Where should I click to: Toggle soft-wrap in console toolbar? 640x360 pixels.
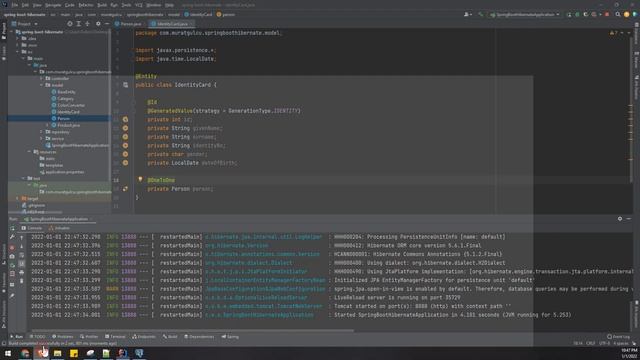tap(22, 256)
